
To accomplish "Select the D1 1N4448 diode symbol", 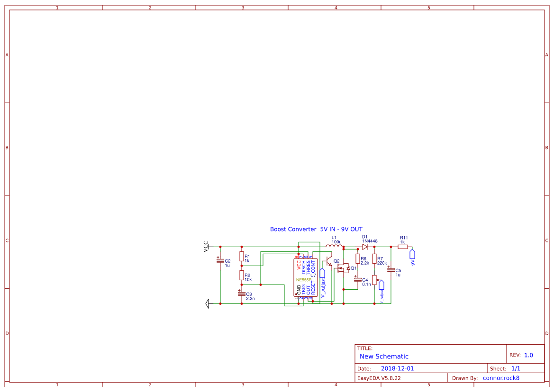I will (365, 247).
